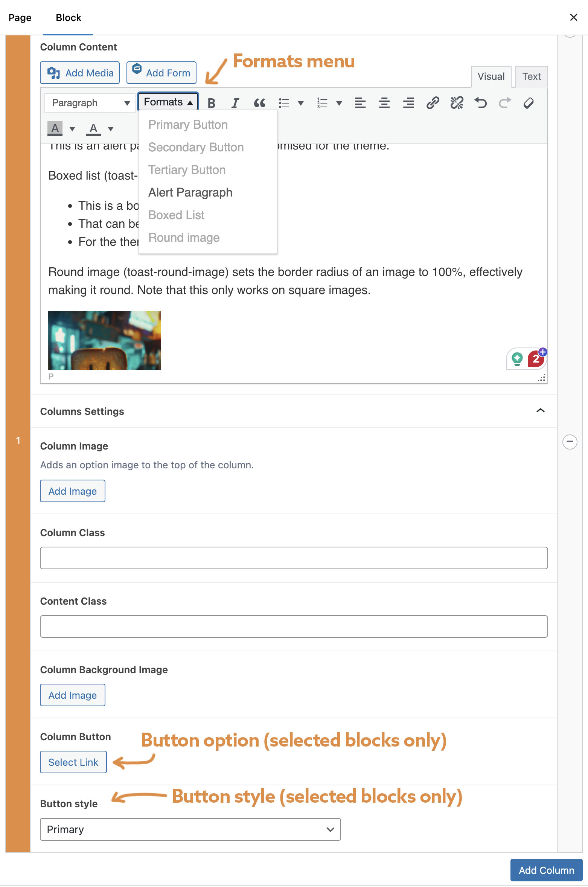Add Image under Column Image
Image resolution: width=588 pixels, height=887 pixels.
point(73,491)
